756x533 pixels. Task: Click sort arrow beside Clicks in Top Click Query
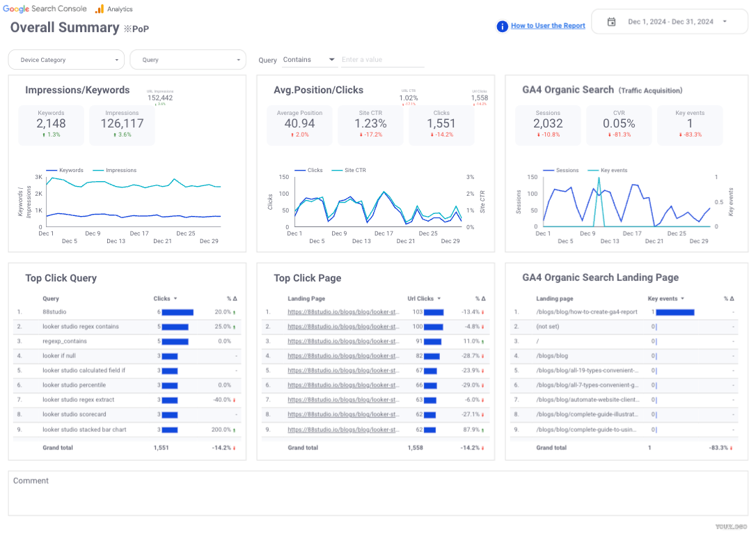175,299
